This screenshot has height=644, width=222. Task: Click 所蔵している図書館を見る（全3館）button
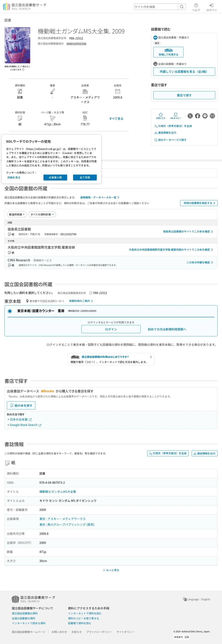pyautogui.click(x=184, y=71)
